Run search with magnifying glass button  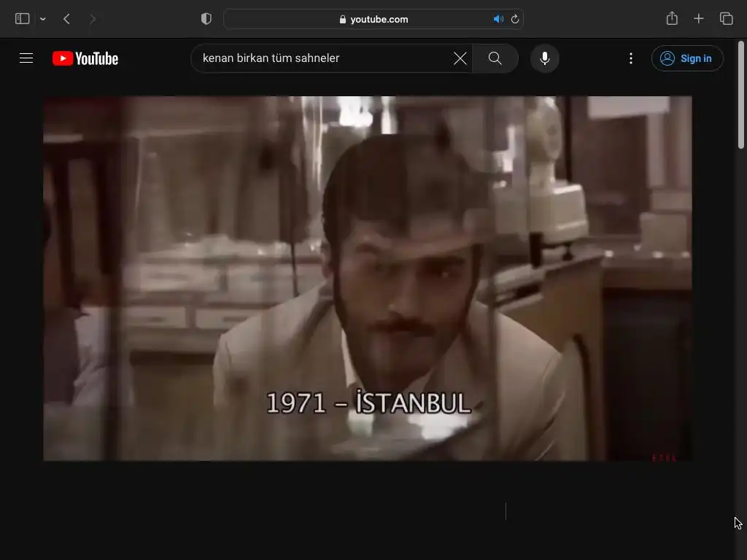(x=495, y=58)
